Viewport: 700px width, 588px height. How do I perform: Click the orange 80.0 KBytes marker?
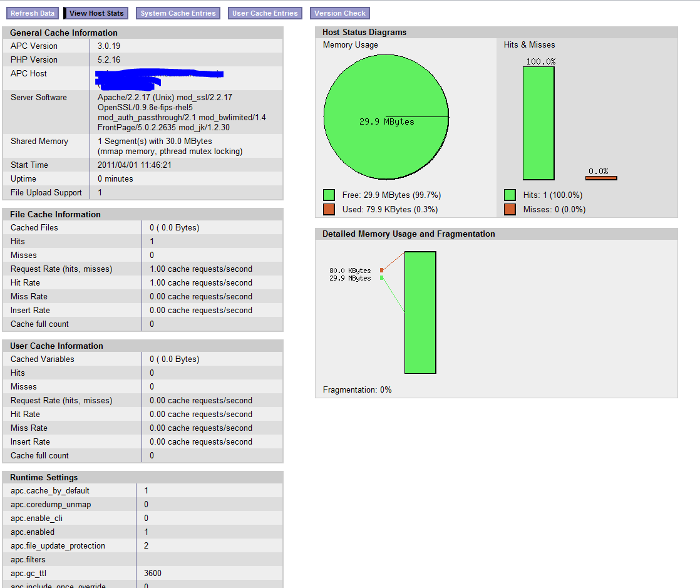[381, 271]
